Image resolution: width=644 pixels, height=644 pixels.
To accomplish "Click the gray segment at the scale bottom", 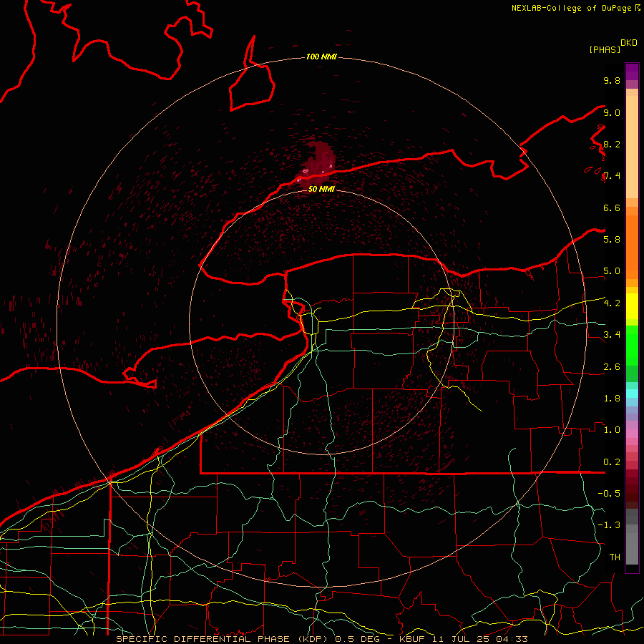I will tap(632, 545).
